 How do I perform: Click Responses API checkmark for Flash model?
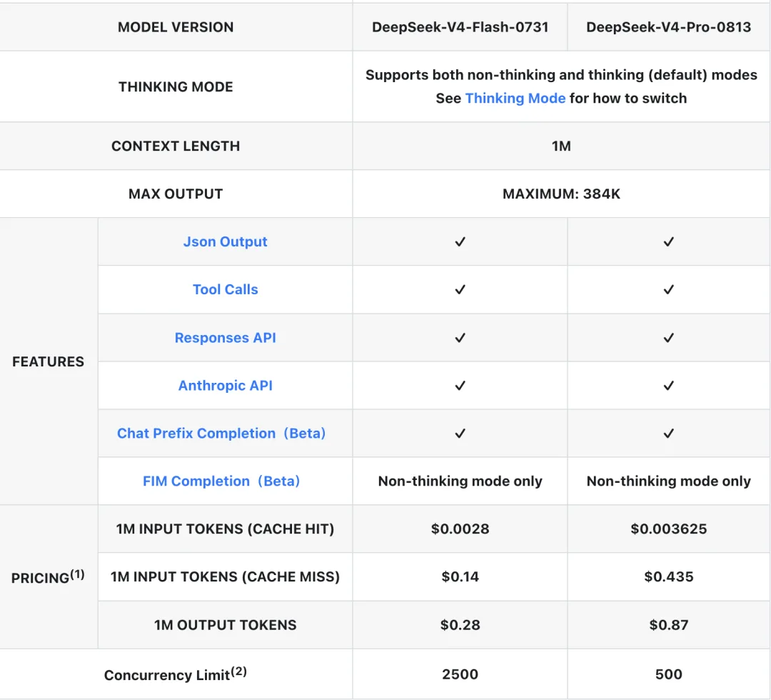[x=460, y=337]
